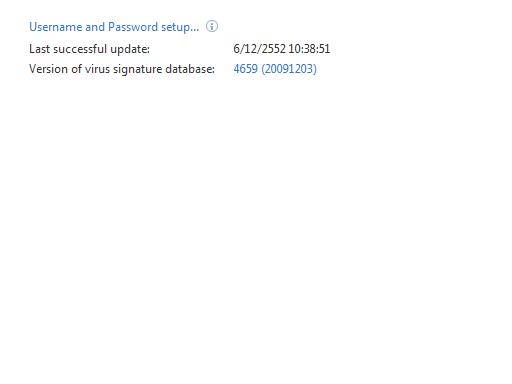
Task: Open tooltip icon after setup... text
Action: click(x=212, y=26)
